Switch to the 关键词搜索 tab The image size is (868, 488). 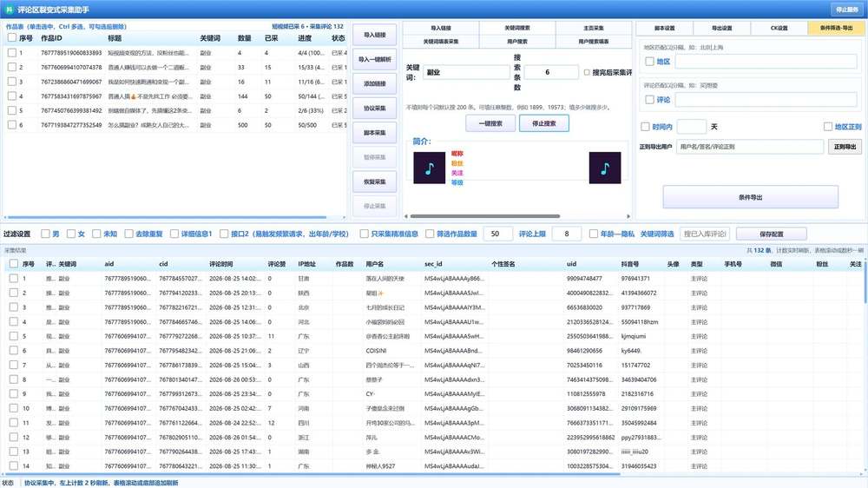[x=517, y=28]
